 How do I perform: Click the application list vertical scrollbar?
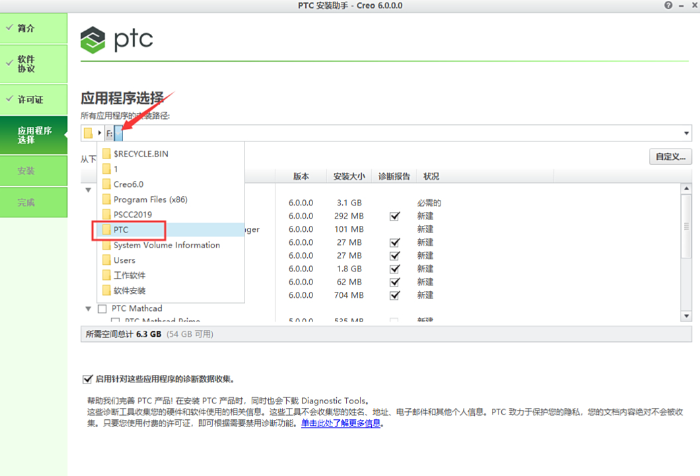687,250
